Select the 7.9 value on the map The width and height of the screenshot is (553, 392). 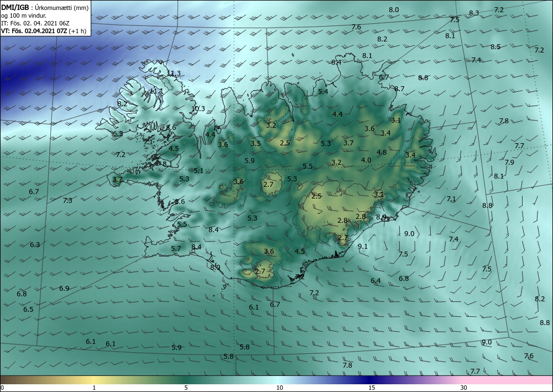coord(509,163)
